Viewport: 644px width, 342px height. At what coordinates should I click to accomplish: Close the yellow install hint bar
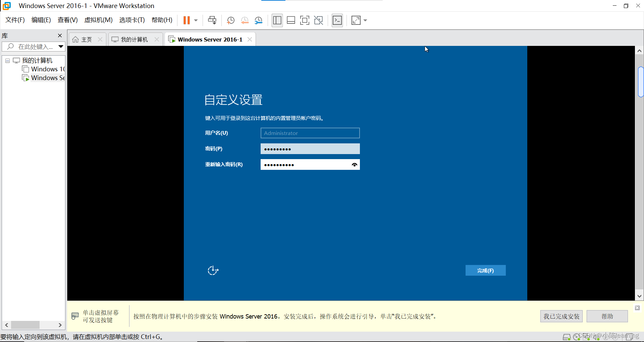click(x=637, y=308)
